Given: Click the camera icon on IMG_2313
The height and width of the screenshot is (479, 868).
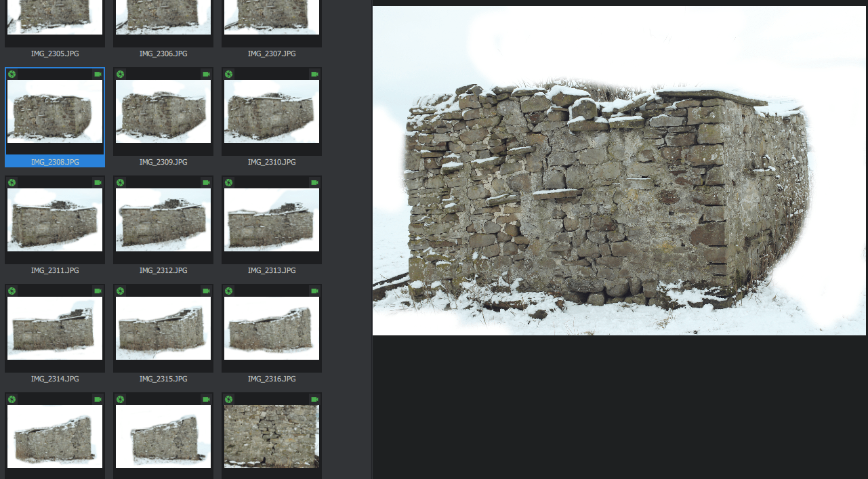Looking at the screenshot, I should 314,182.
